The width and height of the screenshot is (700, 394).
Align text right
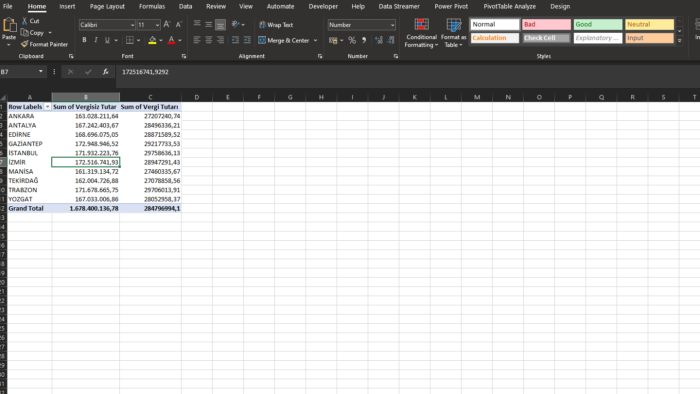click(220, 40)
